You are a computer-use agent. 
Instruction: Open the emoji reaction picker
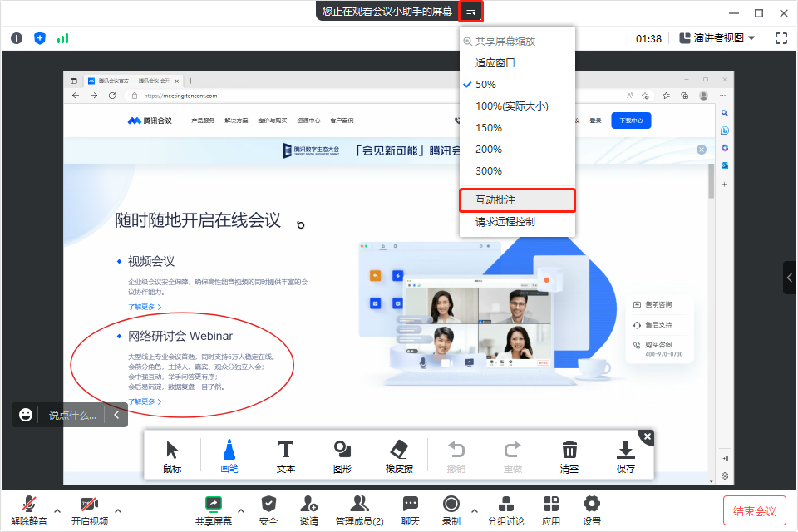pos(26,415)
